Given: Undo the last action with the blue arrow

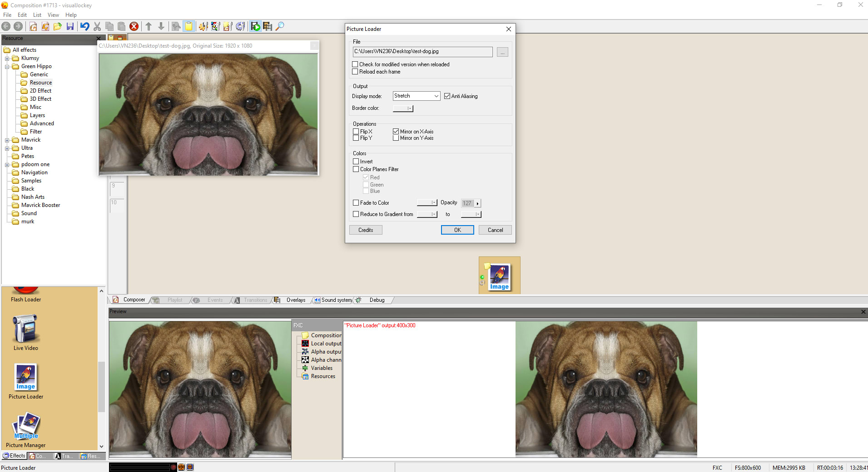Looking at the screenshot, I should pos(85,26).
